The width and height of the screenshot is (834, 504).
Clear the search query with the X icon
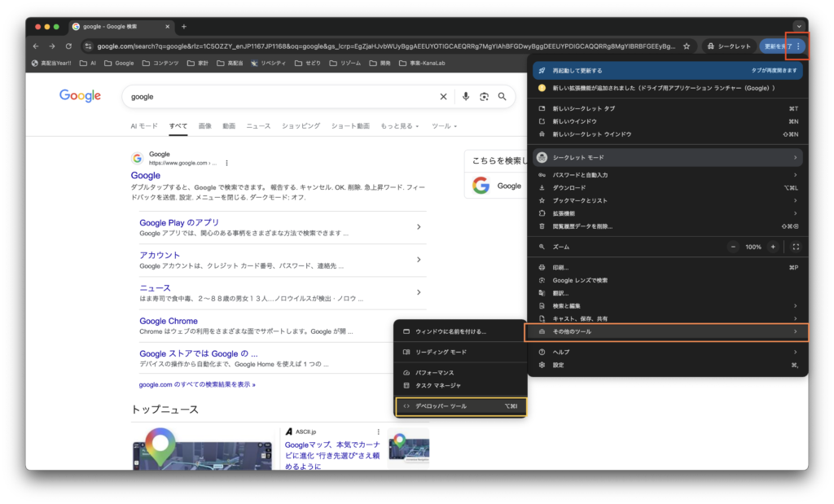[443, 96]
